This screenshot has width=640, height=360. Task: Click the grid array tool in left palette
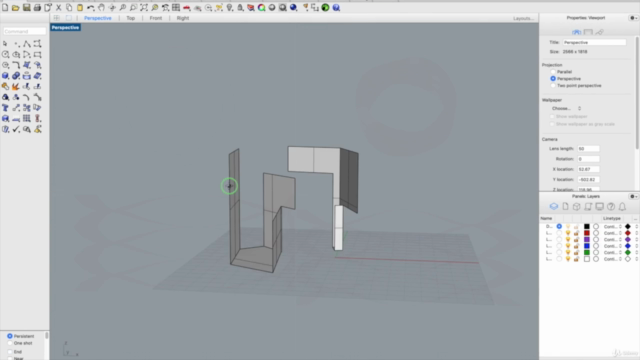pyautogui.click(x=27, y=118)
